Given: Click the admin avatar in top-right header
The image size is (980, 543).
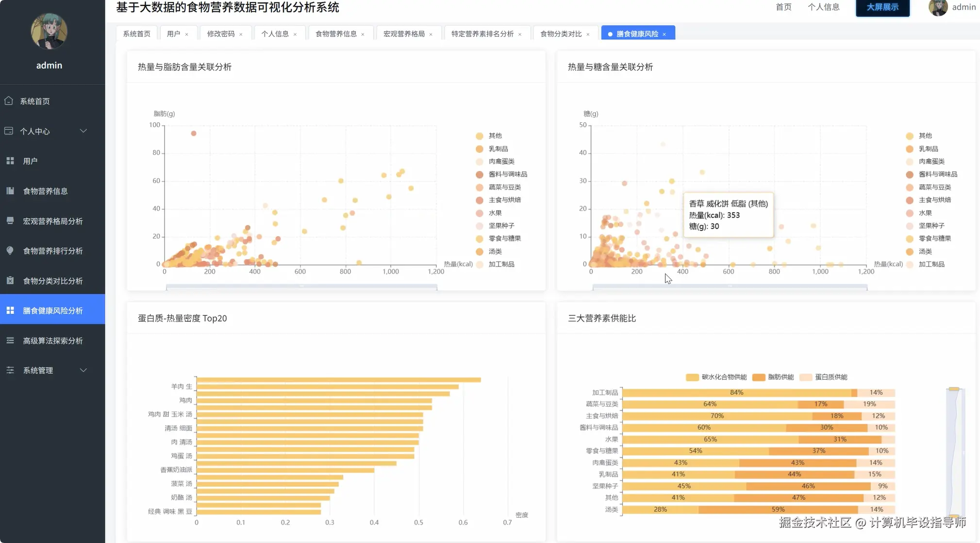Looking at the screenshot, I should pos(938,7).
